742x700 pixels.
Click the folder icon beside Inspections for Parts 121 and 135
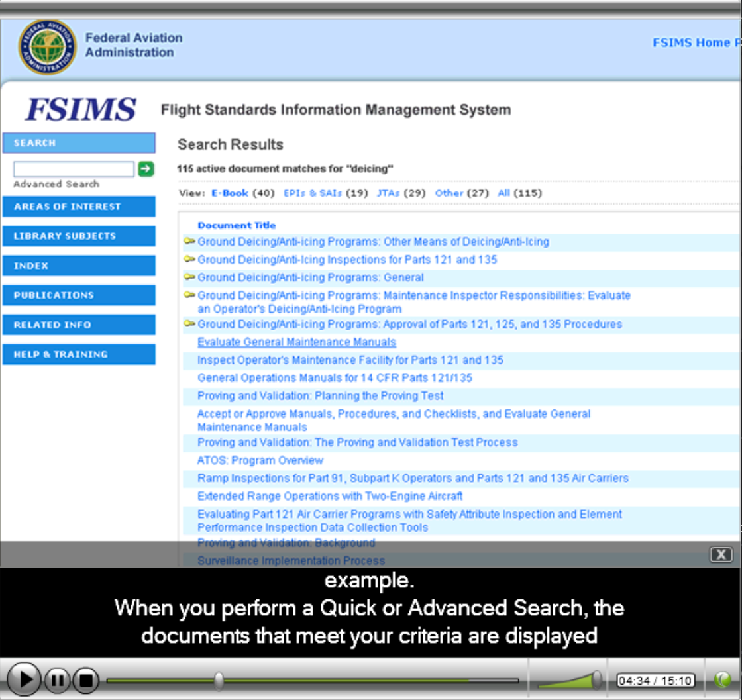(x=189, y=259)
